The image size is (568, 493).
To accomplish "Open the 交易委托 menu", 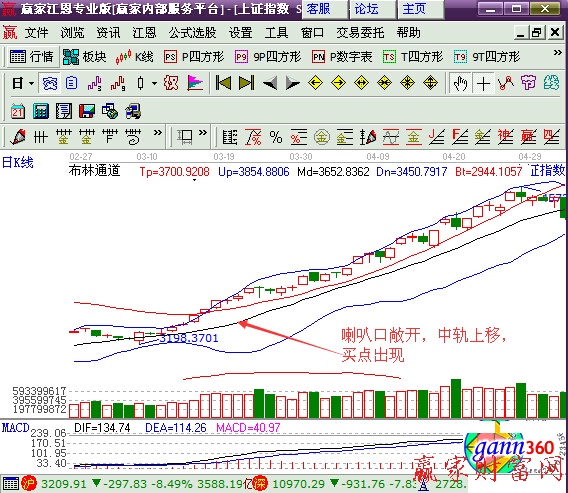I will point(360,33).
